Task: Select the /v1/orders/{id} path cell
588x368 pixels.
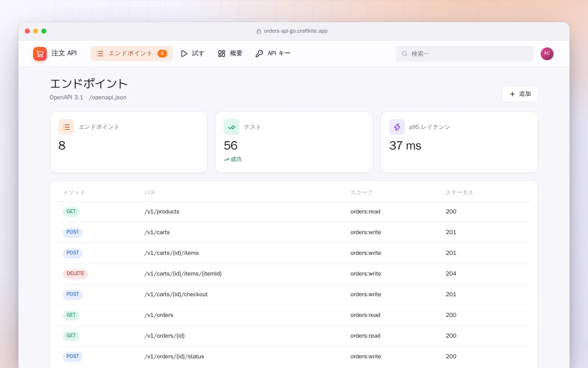Action: point(164,336)
